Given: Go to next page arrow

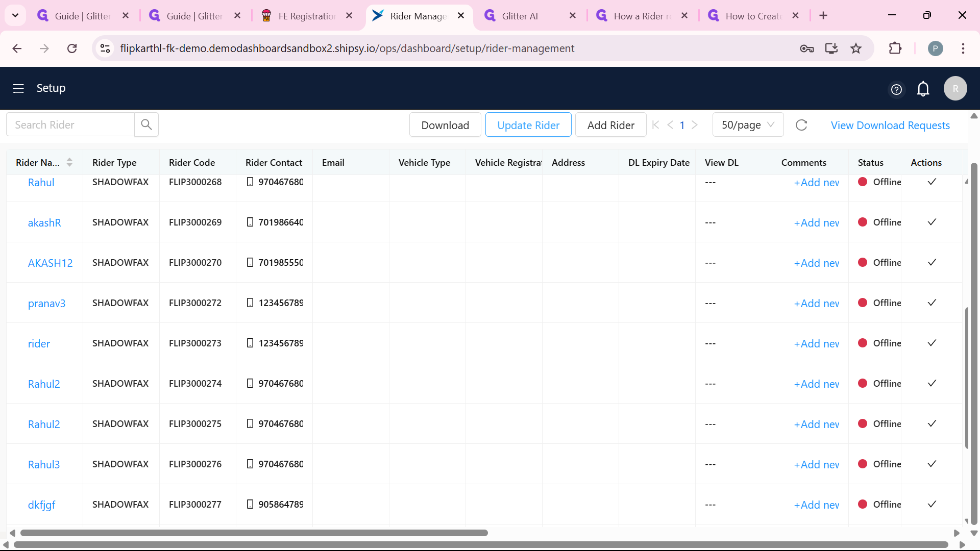Looking at the screenshot, I should click(x=695, y=125).
